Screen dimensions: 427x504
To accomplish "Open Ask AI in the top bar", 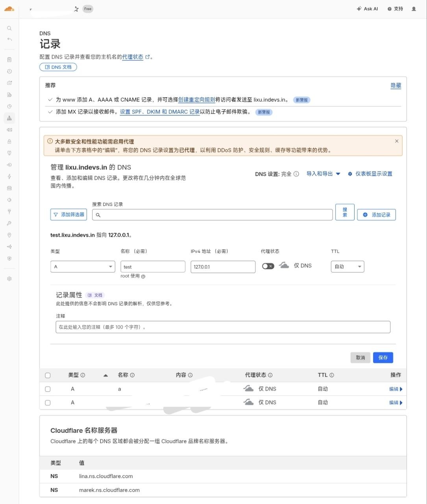I will 367,9.
